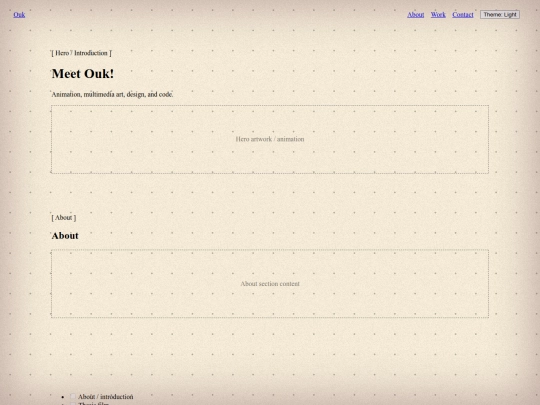Open the Contact nav link

pos(463,14)
